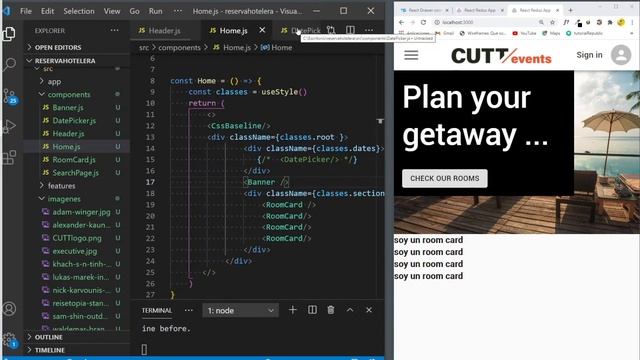Open DatePicker.js in explorer
The height and width of the screenshot is (360, 640).
[x=74, y=120]
